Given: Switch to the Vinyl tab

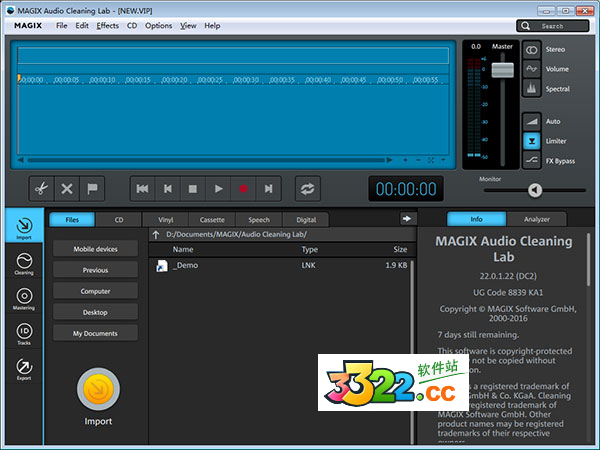Looking at the screenshot, I should [x=165, y=220].
